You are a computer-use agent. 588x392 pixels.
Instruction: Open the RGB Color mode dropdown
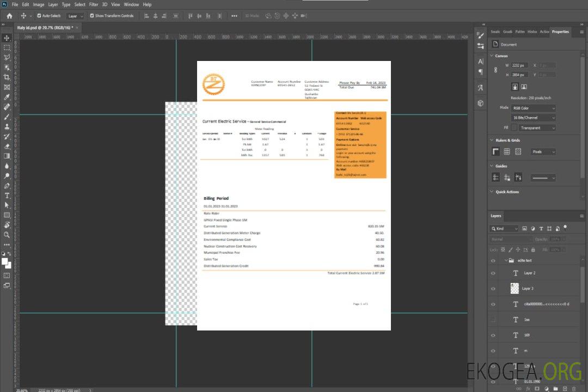tap(534, 108)
